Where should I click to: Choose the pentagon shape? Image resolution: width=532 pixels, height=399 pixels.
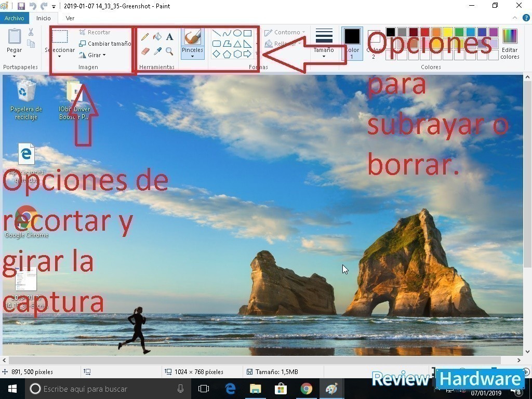227,54
